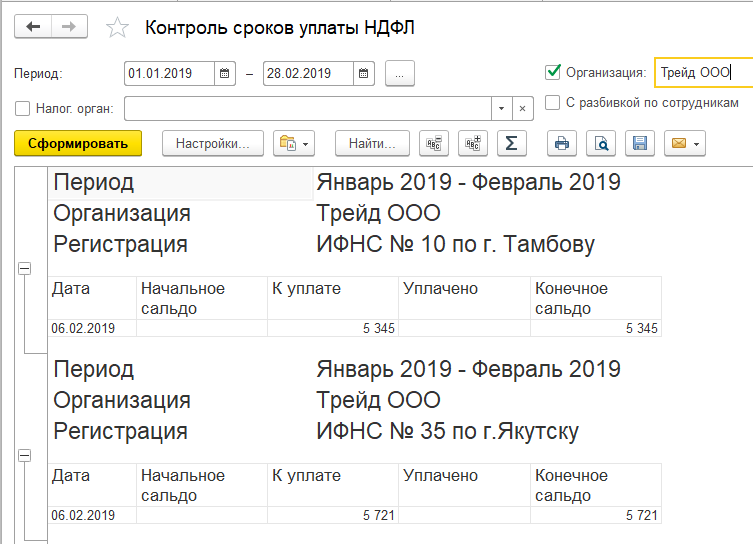Open calendar for start date 01.01.2019
Screen dimensions: 753x544
point(225,74)
